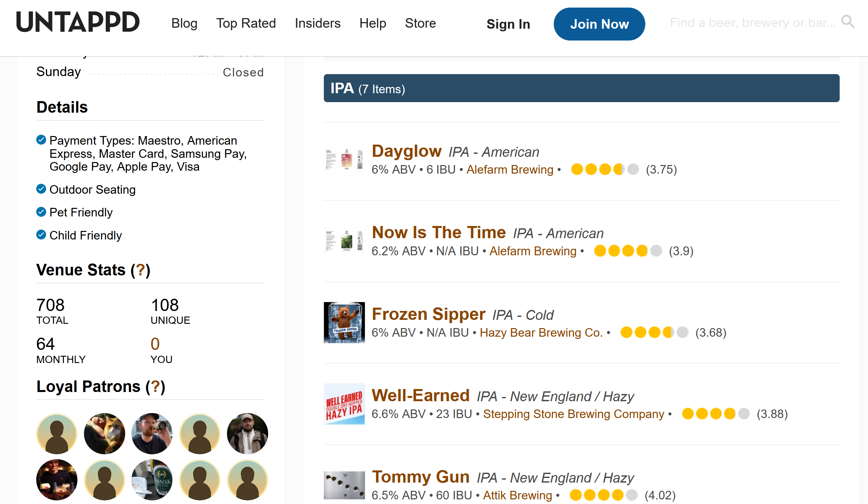868x504 pixels.
Task: Focus the Find a beer search field
Action: point(753,23)
